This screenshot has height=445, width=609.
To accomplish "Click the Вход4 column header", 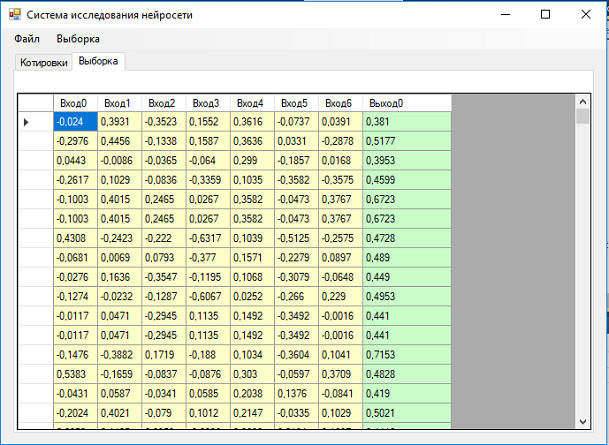I will pos(252,103).
